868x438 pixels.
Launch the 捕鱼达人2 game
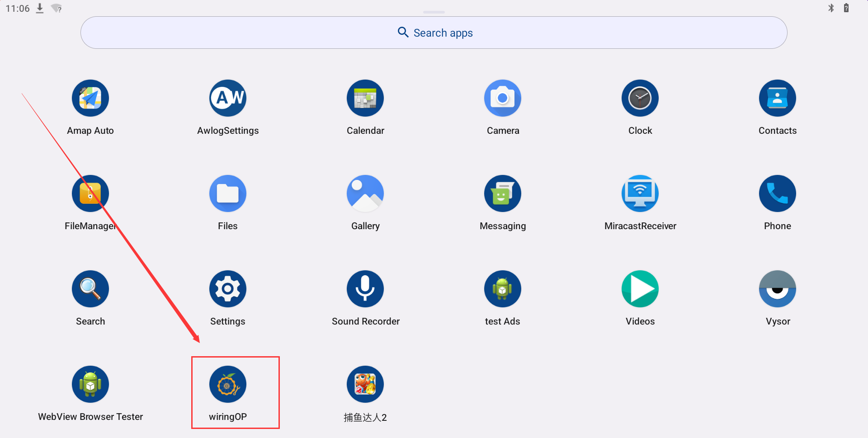point(365,384)
